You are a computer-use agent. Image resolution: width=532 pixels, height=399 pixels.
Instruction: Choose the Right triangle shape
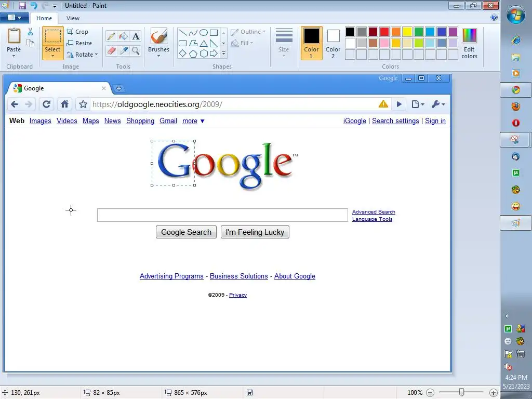click(x=214, y=43)
